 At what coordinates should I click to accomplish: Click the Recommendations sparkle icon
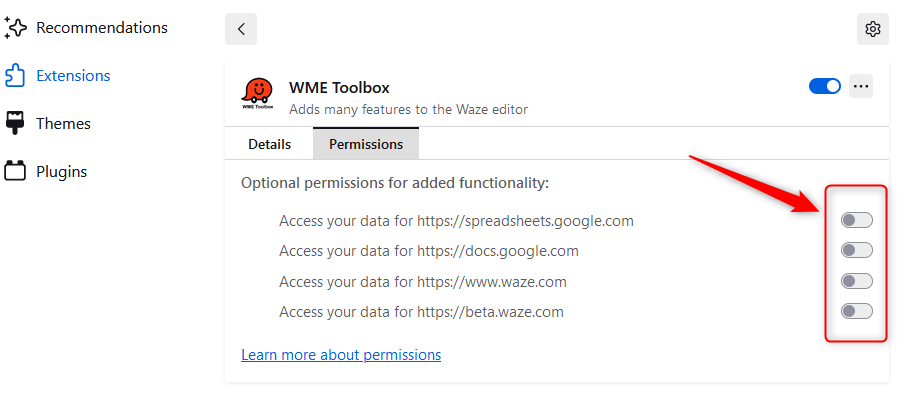tap(15, 28)
